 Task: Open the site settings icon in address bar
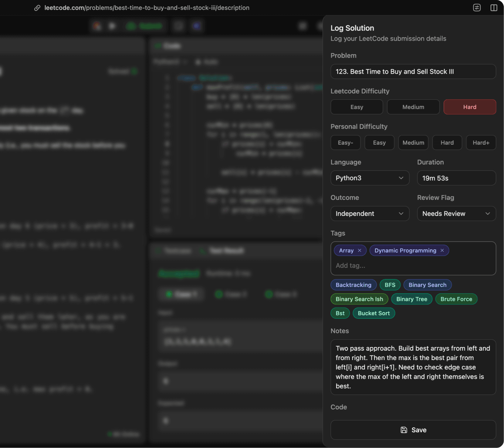click(x=477, y=8)
